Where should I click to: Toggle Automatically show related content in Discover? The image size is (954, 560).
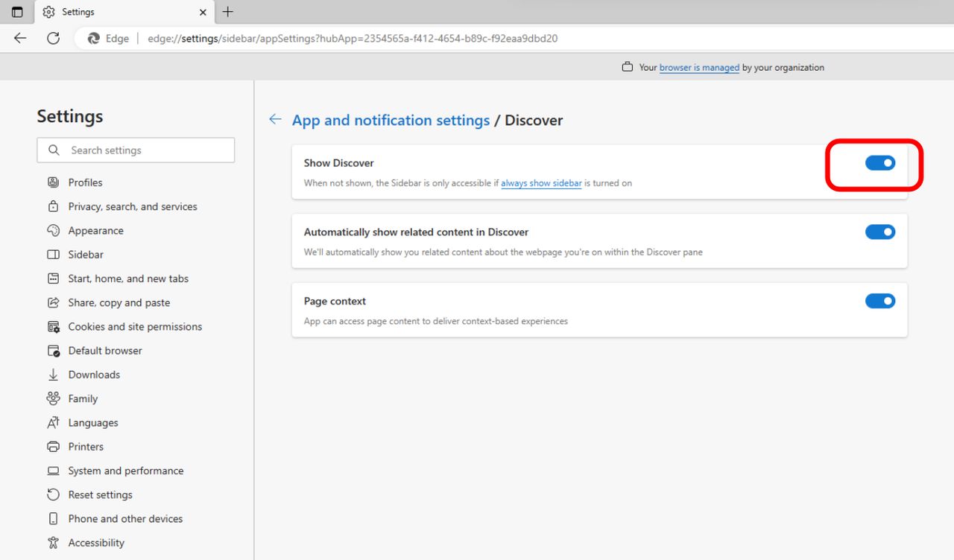[x=879, y=232]
